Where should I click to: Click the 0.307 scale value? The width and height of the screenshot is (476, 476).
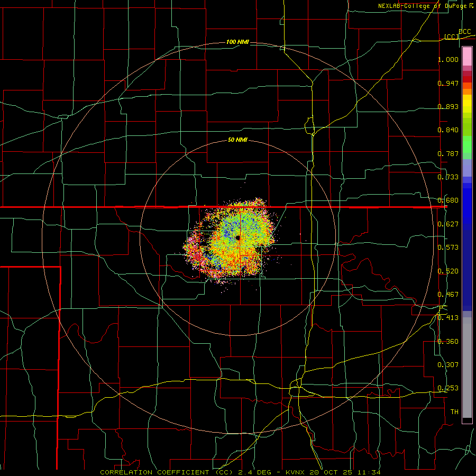coord(448,365)
